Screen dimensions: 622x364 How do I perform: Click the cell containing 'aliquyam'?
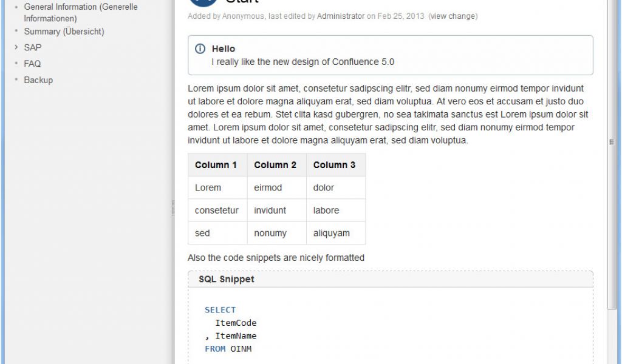330,233
